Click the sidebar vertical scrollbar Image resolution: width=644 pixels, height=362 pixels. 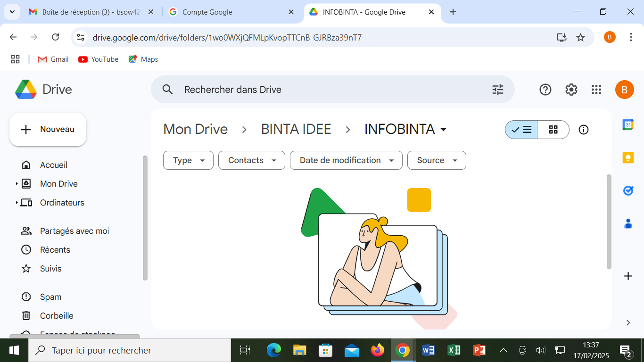click(145, 217)
